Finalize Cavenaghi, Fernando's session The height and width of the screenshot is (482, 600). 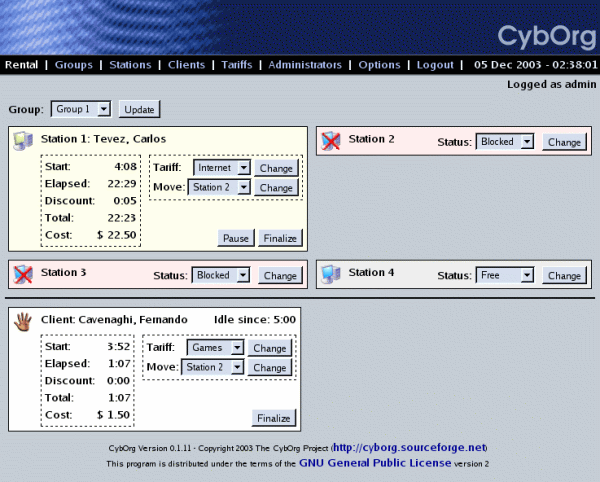click(273, 418)
